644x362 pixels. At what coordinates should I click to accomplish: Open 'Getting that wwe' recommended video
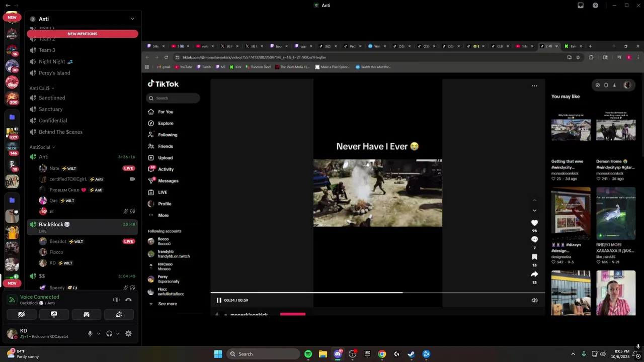pyautogui.click(x=571, y=146)
